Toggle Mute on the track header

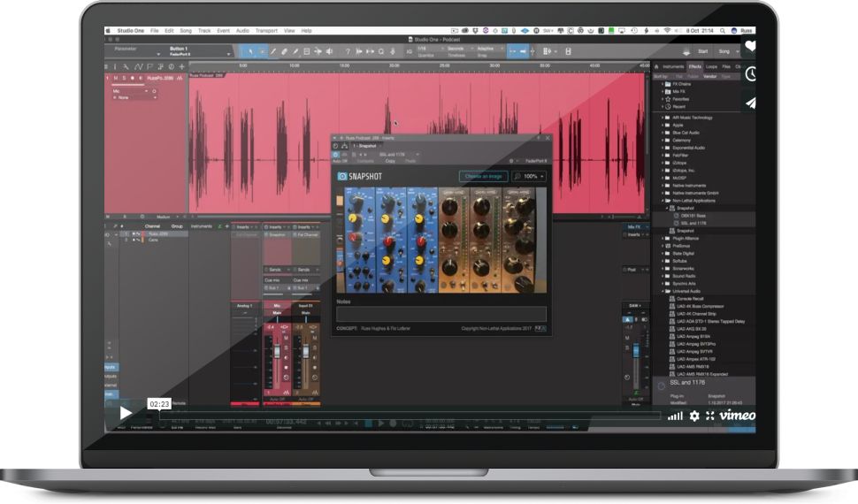pyautogui.click(x=116, y=79)
